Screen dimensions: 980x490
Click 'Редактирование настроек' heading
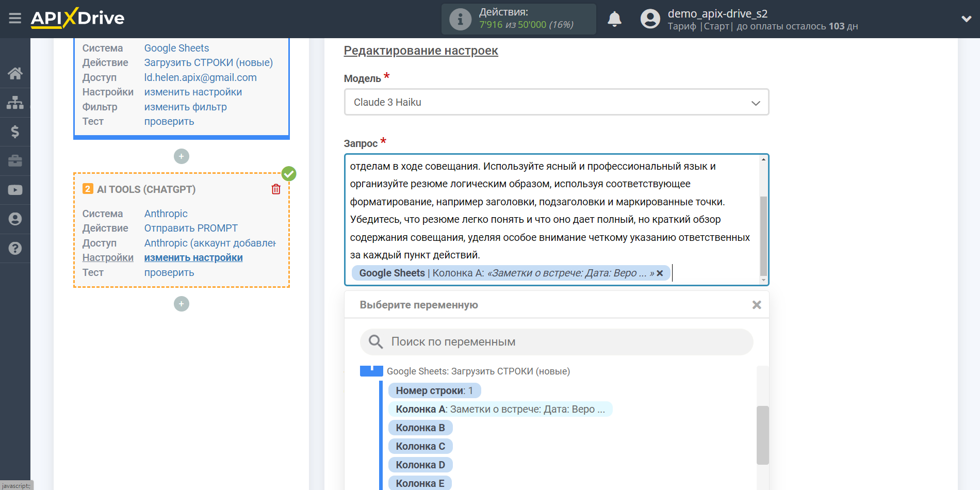point(421,51)
